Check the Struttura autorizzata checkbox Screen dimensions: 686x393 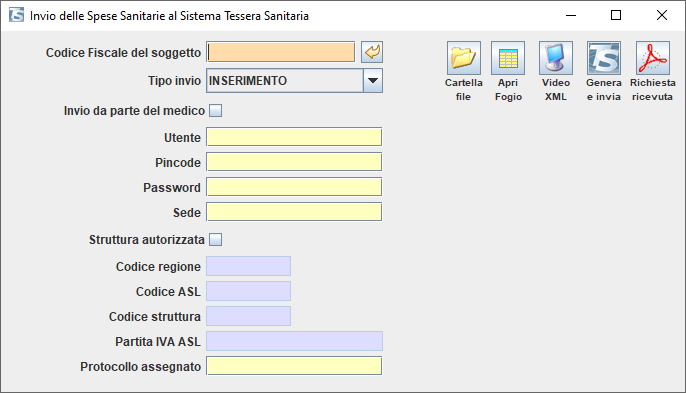point(215,240)
